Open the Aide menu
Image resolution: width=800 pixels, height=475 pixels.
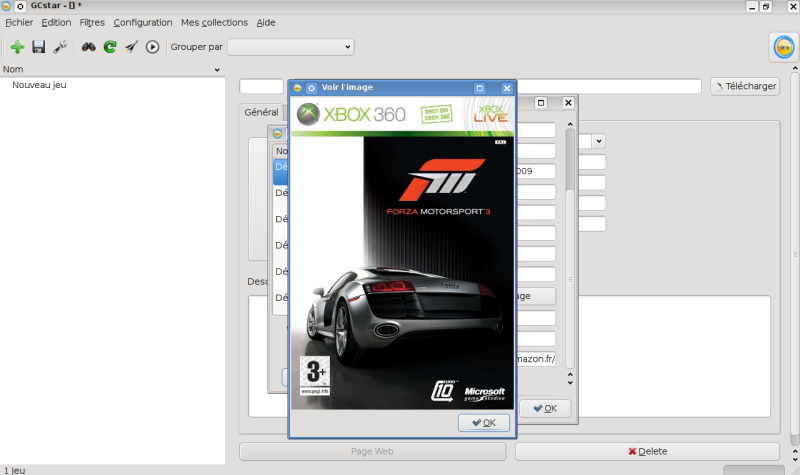click(x=266, y=22)
